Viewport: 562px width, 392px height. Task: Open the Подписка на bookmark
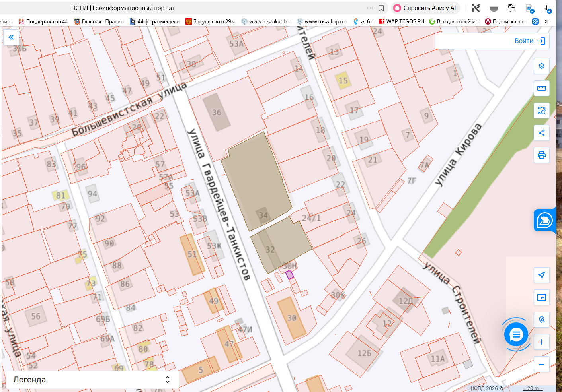tap(506, 21)
